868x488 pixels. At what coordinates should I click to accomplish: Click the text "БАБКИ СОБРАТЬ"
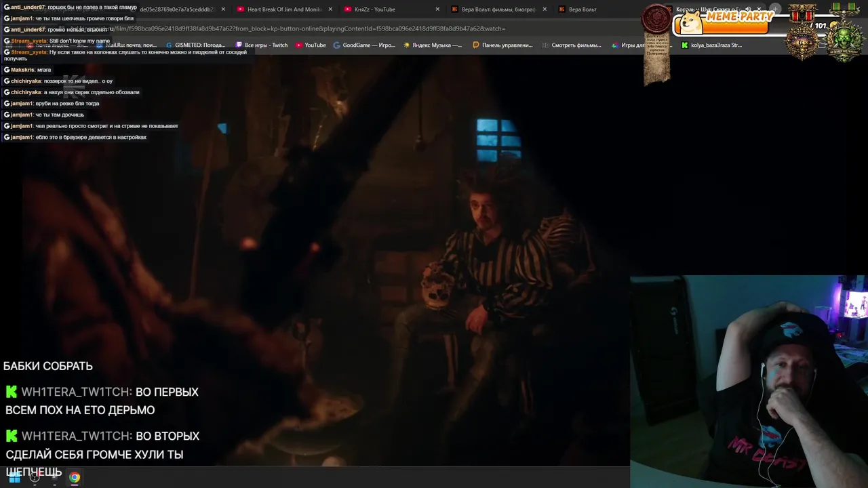point(48,366)
